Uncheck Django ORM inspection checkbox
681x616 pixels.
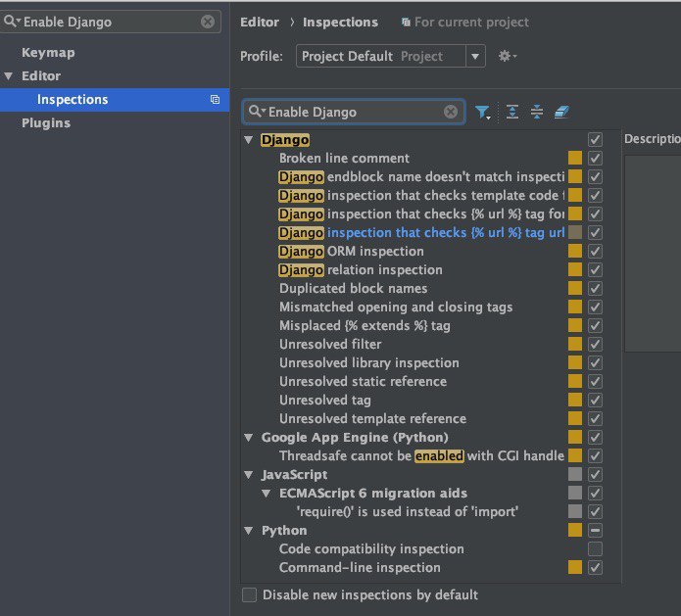595,251
